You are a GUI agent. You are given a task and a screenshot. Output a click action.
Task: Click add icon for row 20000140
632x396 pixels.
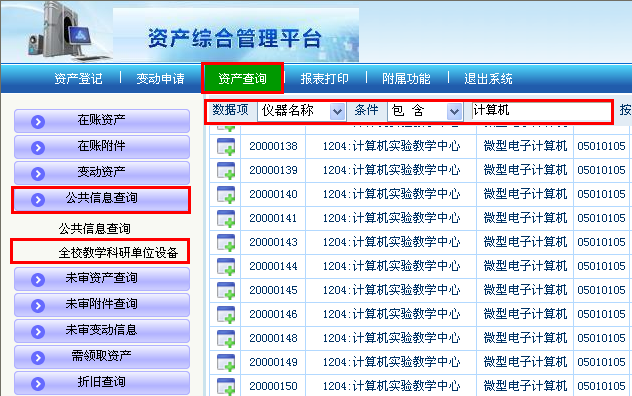point(226,194)
